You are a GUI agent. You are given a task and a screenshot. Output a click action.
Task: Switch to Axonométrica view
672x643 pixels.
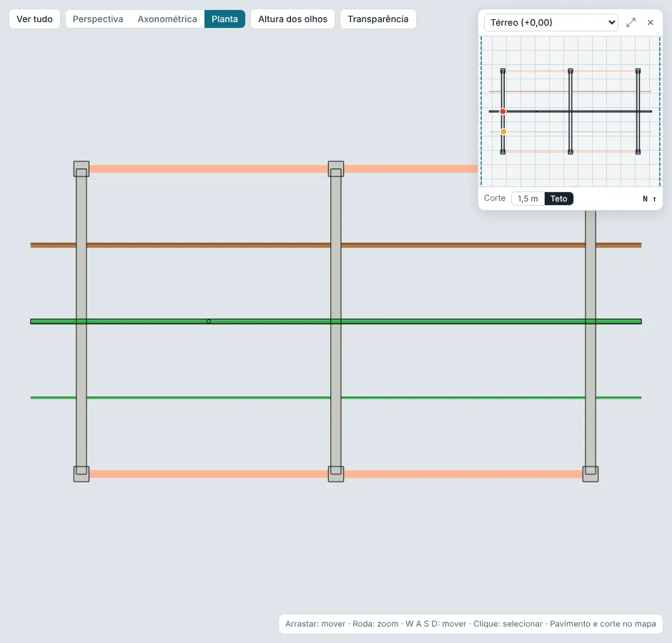pyautogui.click(x=167, y=19)
